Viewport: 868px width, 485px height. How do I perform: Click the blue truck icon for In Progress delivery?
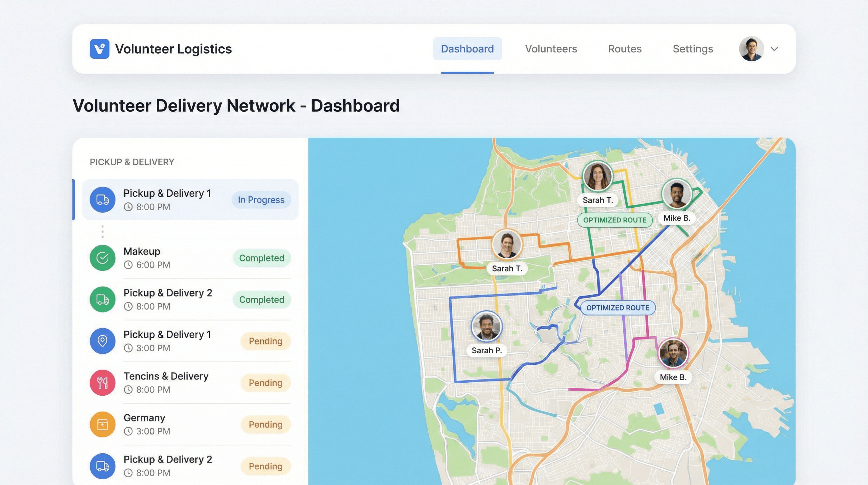coord(103,200)
